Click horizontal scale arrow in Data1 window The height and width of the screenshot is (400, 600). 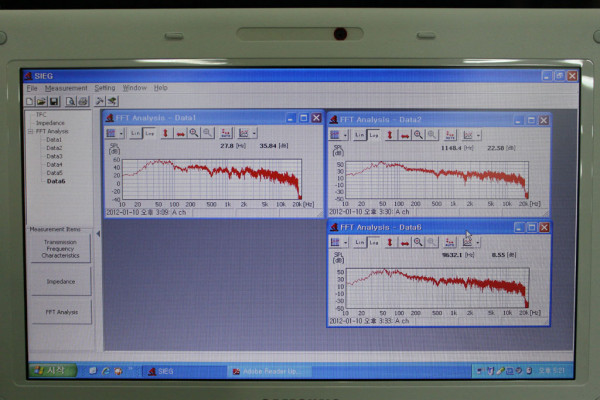click(x=180, y=133)
